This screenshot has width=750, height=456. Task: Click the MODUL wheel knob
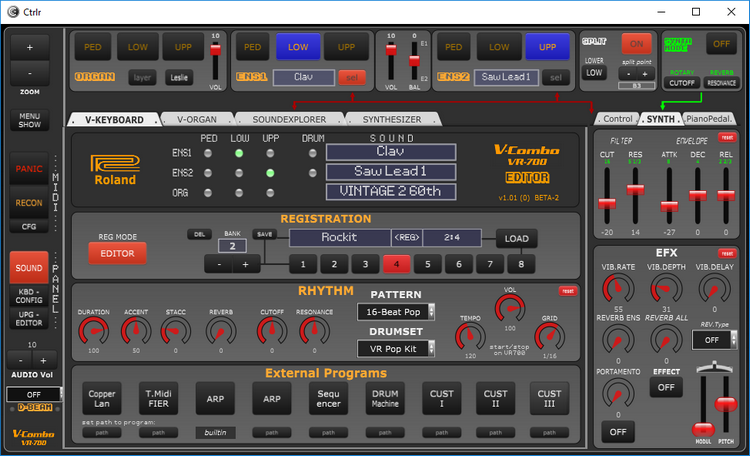click(x=703, y=428)
